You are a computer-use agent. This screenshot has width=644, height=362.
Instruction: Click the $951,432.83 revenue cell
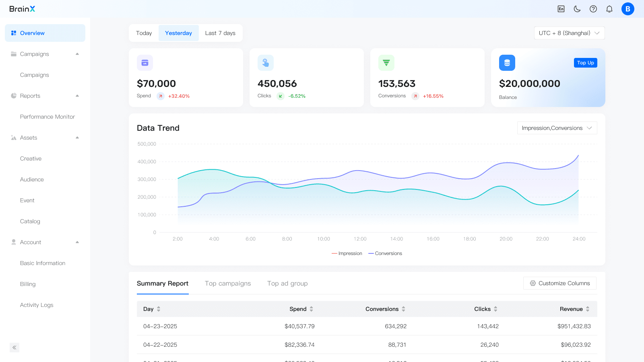point(574,326)
